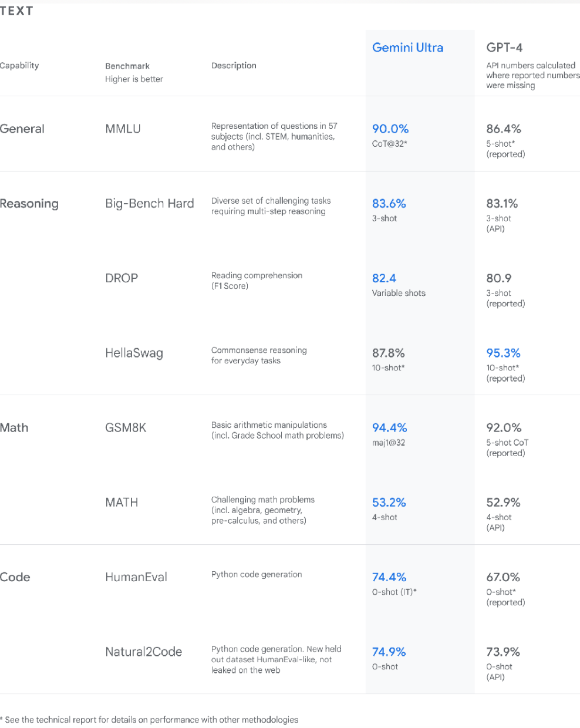Click the technical report footnote text
This screenshot has width=580, height=728.
pyautogui.click(x=150, y=720)
